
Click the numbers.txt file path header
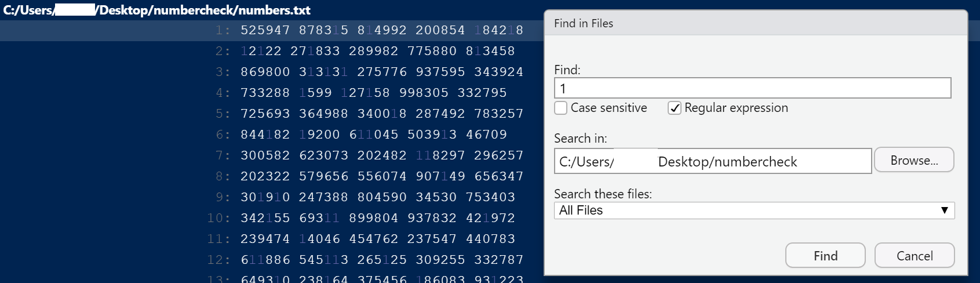[157, 10]
